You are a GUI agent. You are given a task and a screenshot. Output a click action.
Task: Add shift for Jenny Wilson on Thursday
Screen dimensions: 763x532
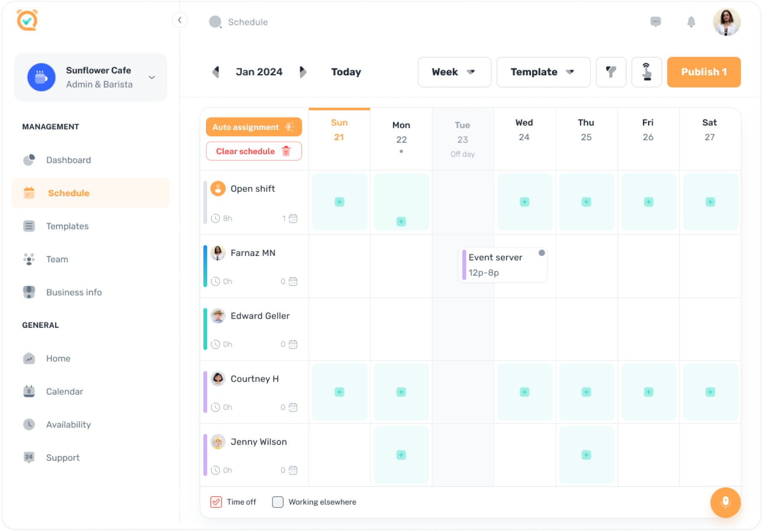[x=586, y=455]
